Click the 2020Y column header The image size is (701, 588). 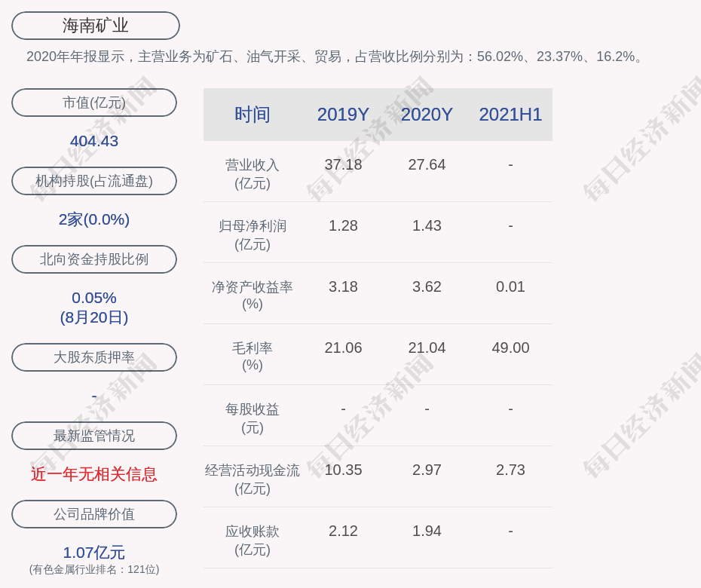coord(427,115)
